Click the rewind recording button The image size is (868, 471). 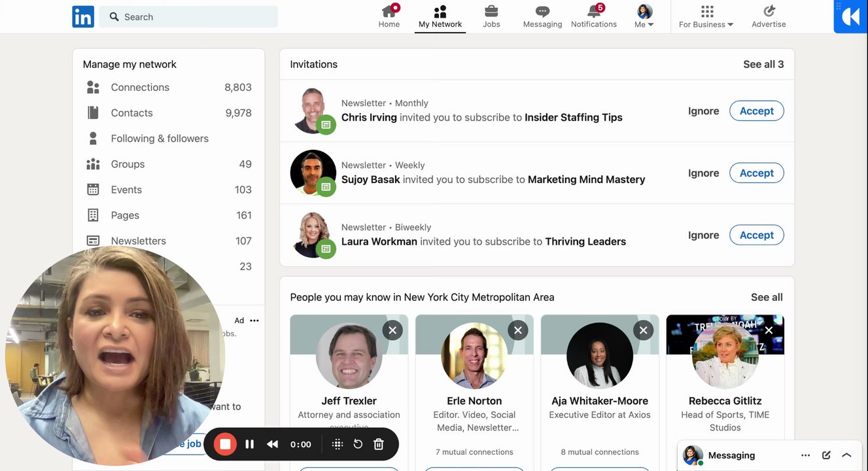273,444
